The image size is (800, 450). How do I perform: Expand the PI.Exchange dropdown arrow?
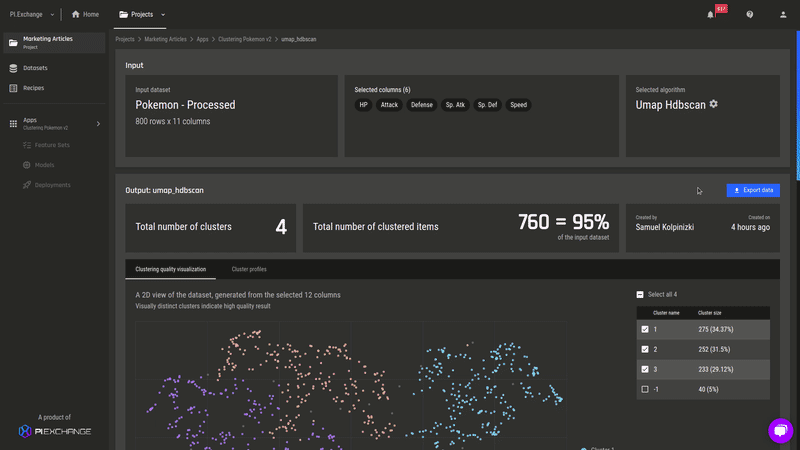click(52, 15)
